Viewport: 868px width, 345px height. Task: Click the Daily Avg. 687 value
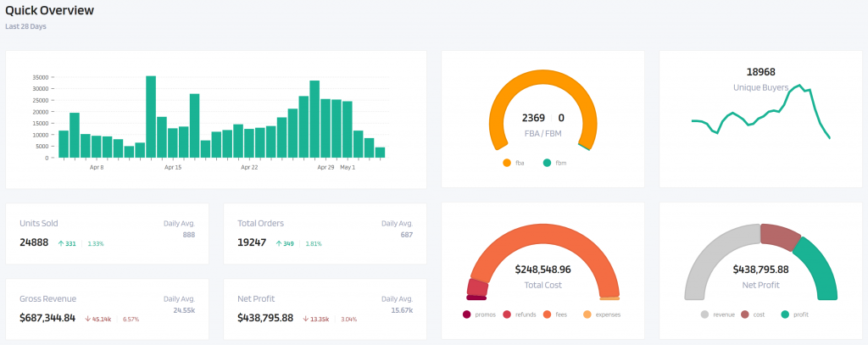(x=407, y=235)
